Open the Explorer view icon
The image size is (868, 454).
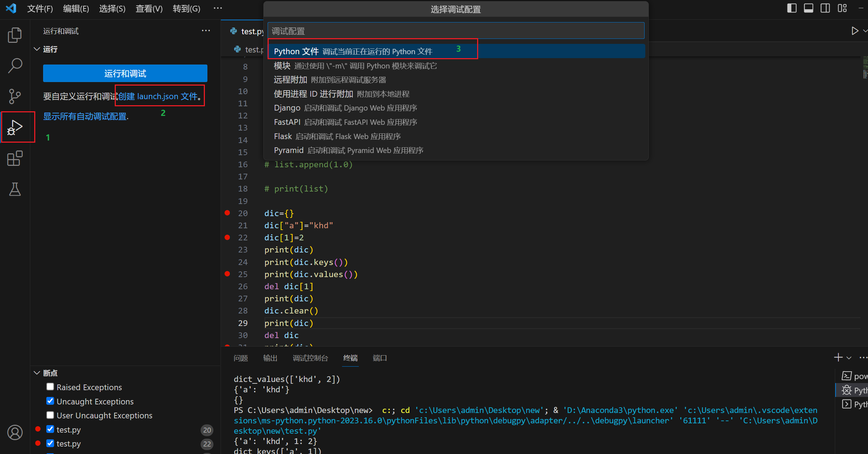pos(15,35)
